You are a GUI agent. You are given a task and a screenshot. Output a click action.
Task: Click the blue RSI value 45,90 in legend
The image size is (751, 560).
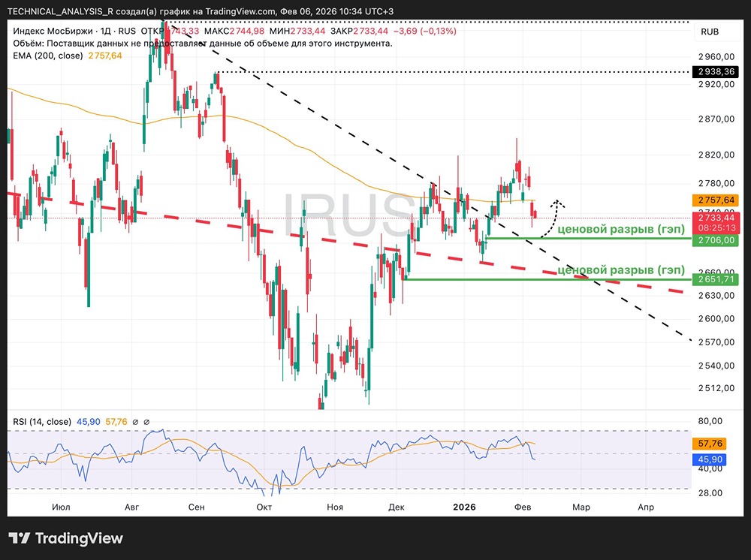[88, 422]
